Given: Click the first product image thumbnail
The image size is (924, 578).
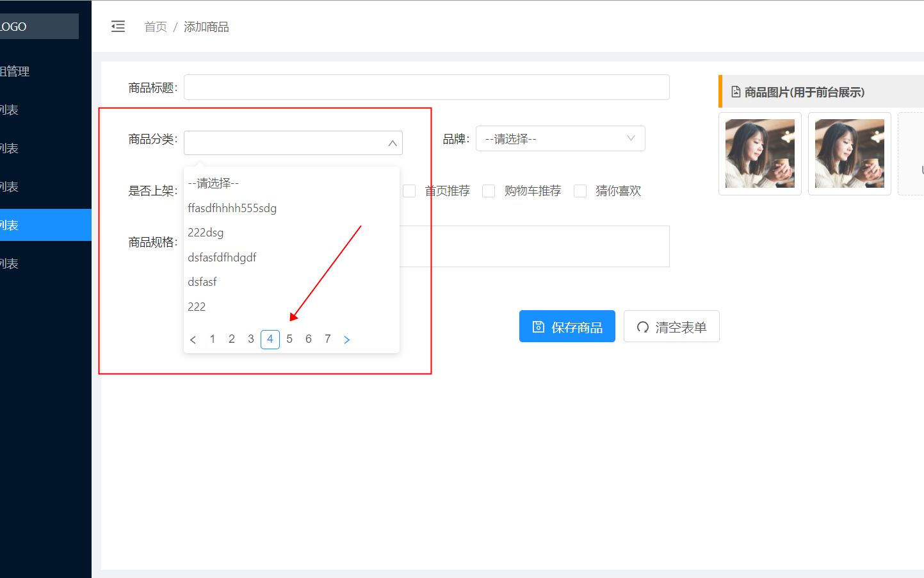Looking at the screenshot, I should (x=759, y=154).
